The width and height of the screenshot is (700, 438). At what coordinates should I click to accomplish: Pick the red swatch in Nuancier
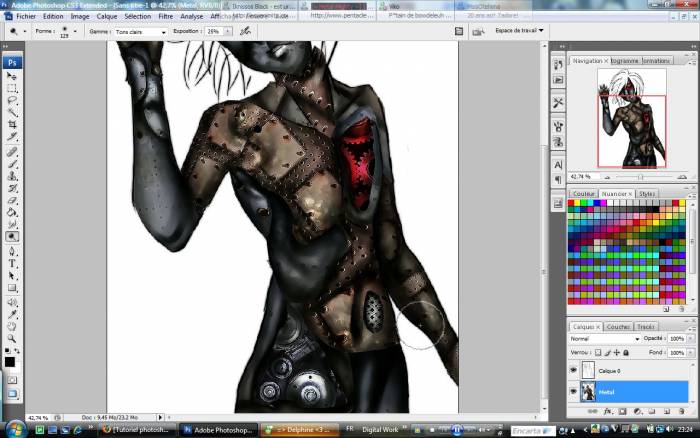point(571,203)
